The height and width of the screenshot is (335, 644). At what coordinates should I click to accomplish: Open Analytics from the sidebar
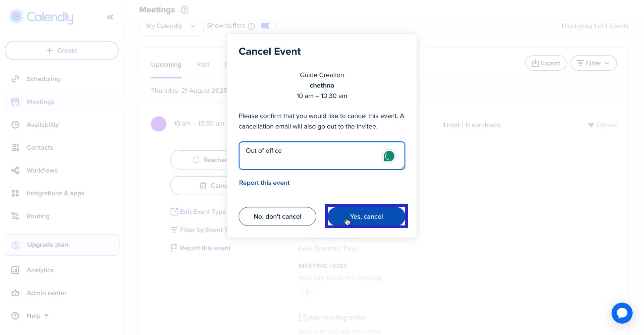[40, 270]
